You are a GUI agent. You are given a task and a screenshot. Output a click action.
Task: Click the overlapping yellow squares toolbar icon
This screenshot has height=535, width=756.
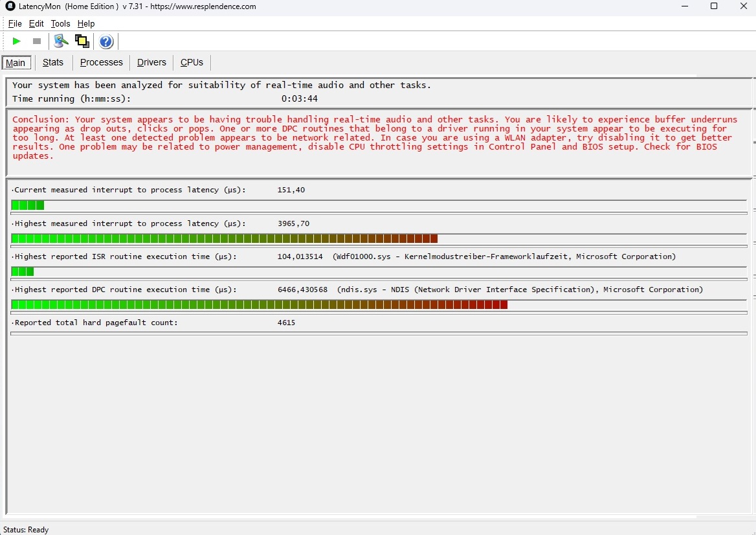coord(82,41)
